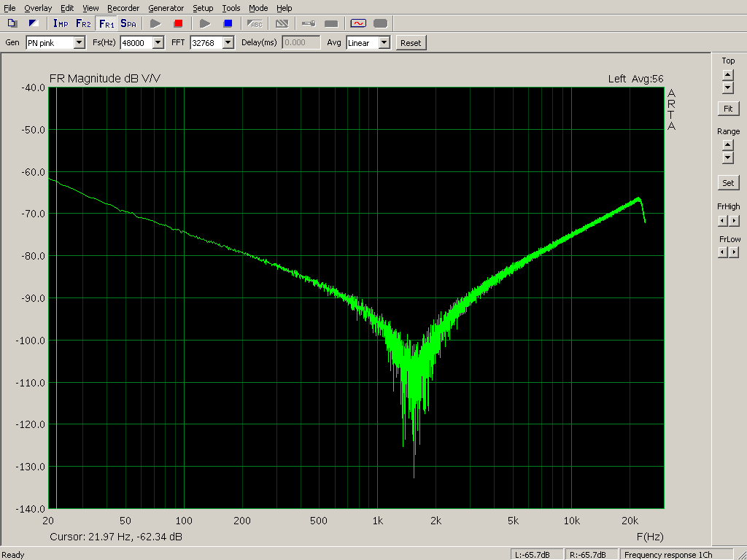747x560 pixels.
Task: Open the Fs(Hz) sampling rate dropdown
Action: point(158,43)
